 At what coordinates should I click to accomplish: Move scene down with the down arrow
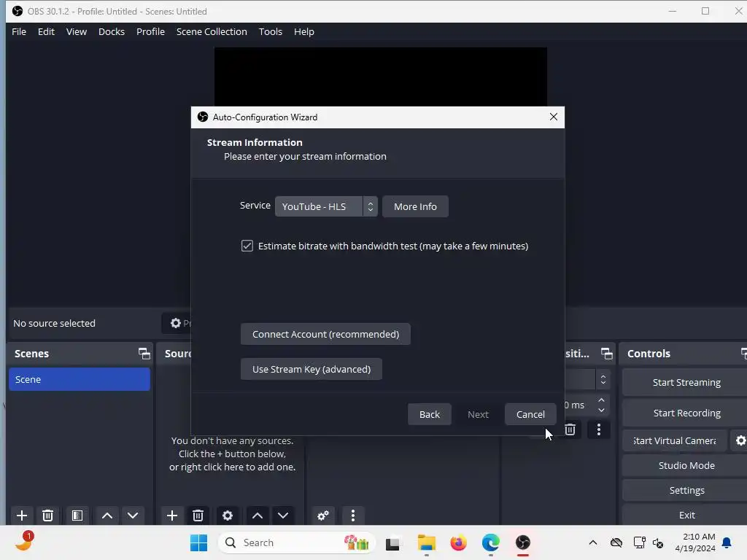coord(133,516)
